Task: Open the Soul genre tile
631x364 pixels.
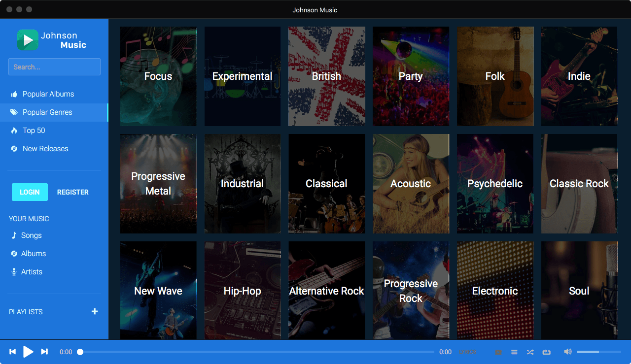Action: tap(579, 291)
